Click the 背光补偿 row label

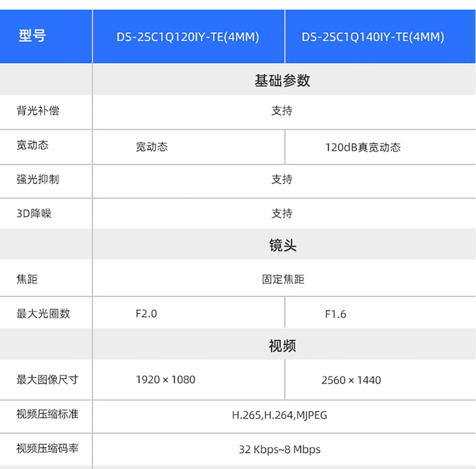pyautogui.click(x=38, y=111)
